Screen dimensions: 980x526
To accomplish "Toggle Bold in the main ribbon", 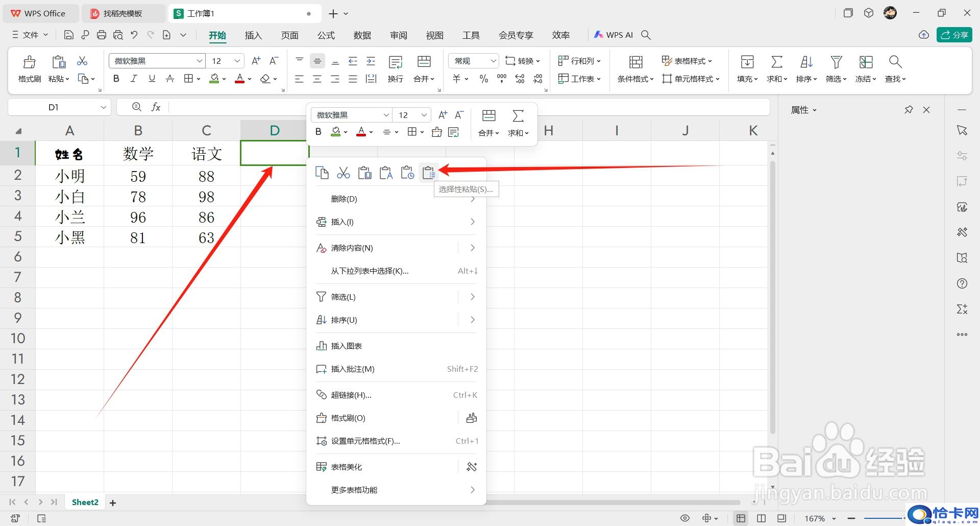I will pos(116,79).
